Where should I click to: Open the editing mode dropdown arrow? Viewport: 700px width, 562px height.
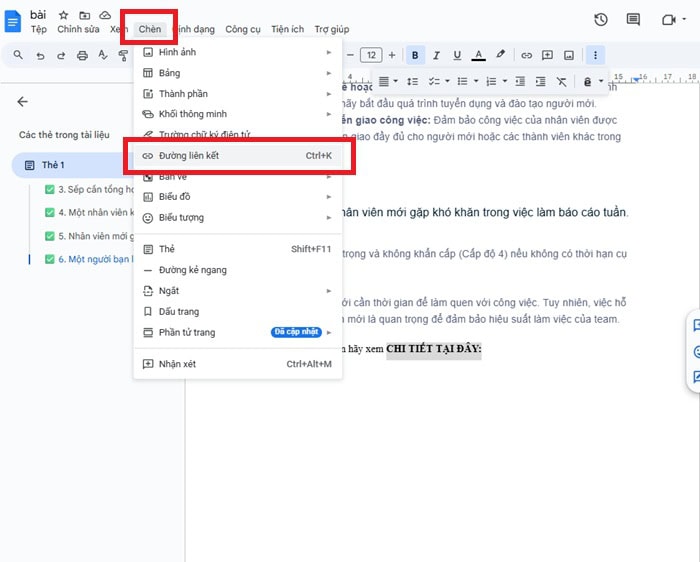601,81
